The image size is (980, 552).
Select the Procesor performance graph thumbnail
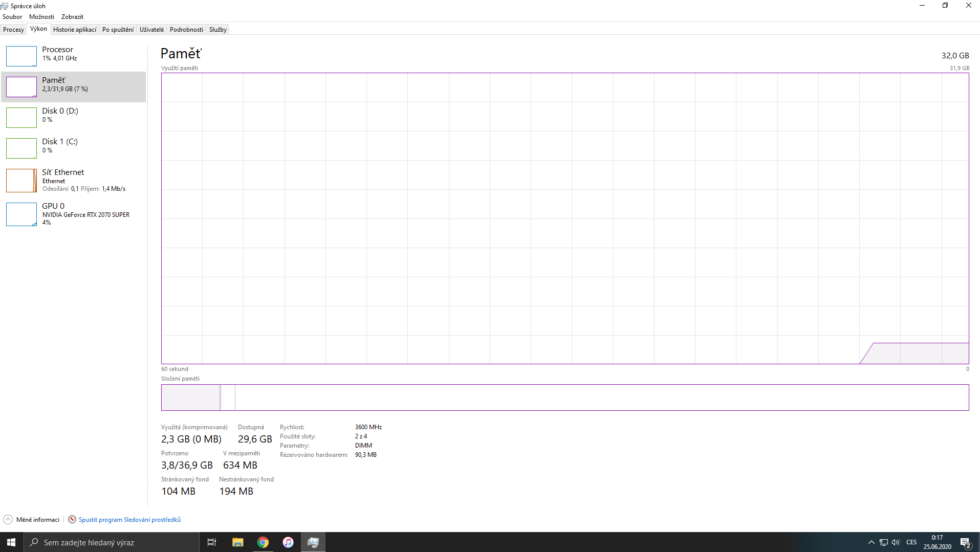point(21,56)
